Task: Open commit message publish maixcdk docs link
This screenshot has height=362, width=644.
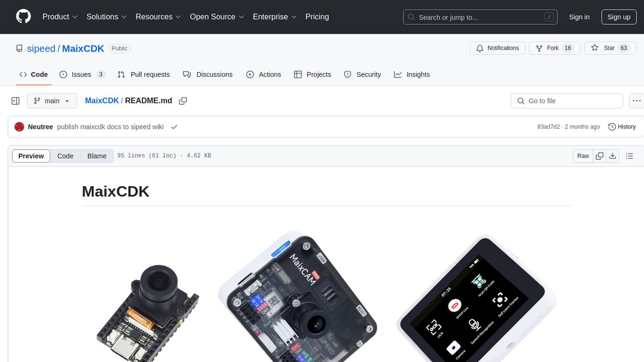Action: pyautogui.click(x=110, y=127)
